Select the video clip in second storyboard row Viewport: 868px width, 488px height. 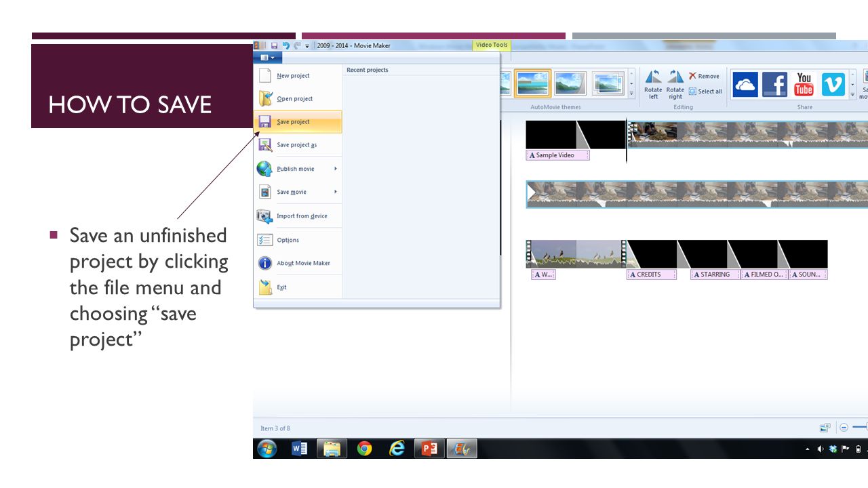point(697,195)
